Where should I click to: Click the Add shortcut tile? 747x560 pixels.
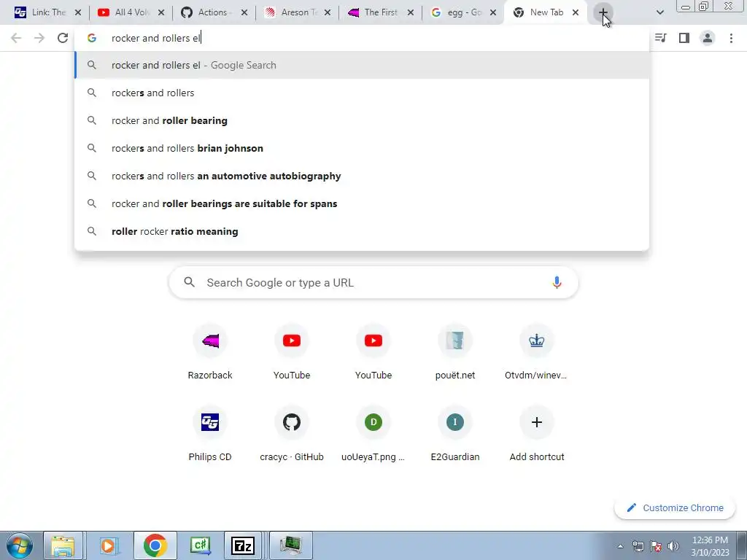coord(536,435)
